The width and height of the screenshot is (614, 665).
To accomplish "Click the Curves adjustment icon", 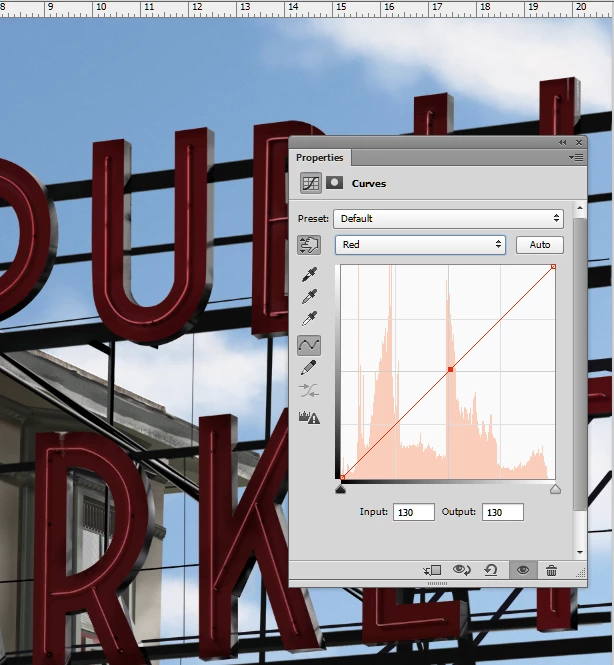I will (x=310, y=183).
